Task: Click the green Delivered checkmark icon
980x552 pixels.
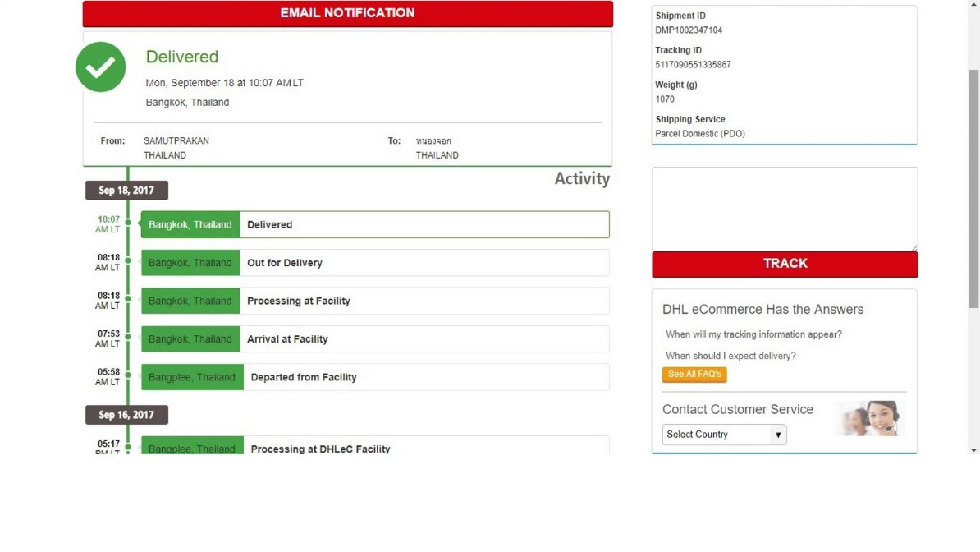Action: coord(100,67)
